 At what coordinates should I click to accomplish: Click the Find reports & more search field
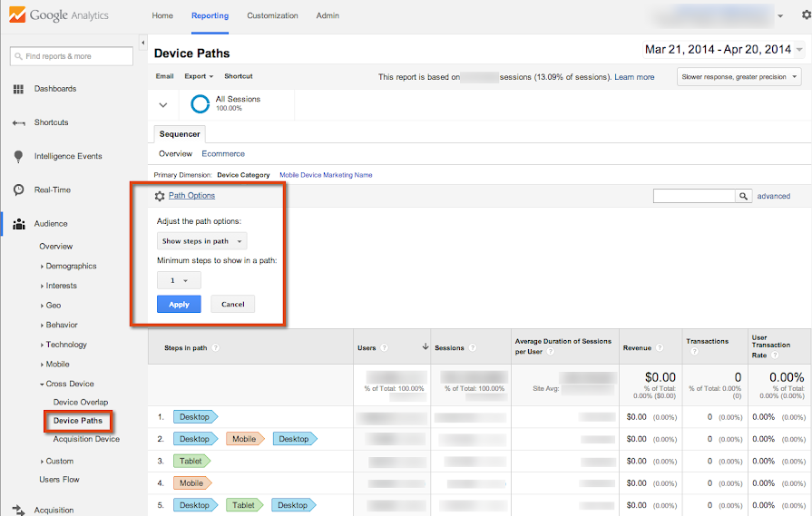[x=72, y=56]
